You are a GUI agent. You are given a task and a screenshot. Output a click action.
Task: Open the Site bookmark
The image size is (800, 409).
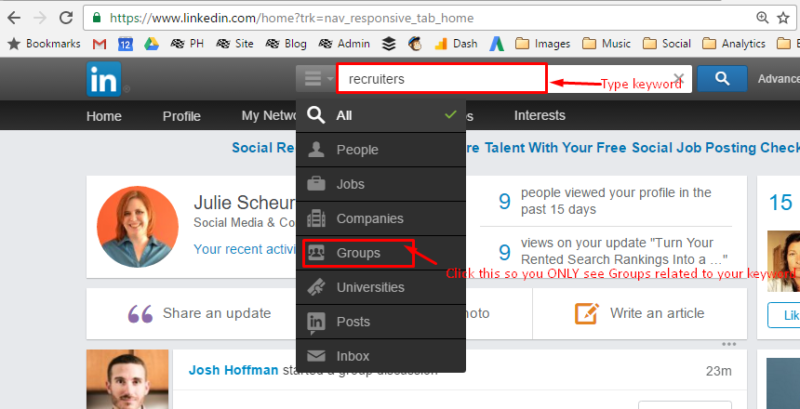(235, 44)
